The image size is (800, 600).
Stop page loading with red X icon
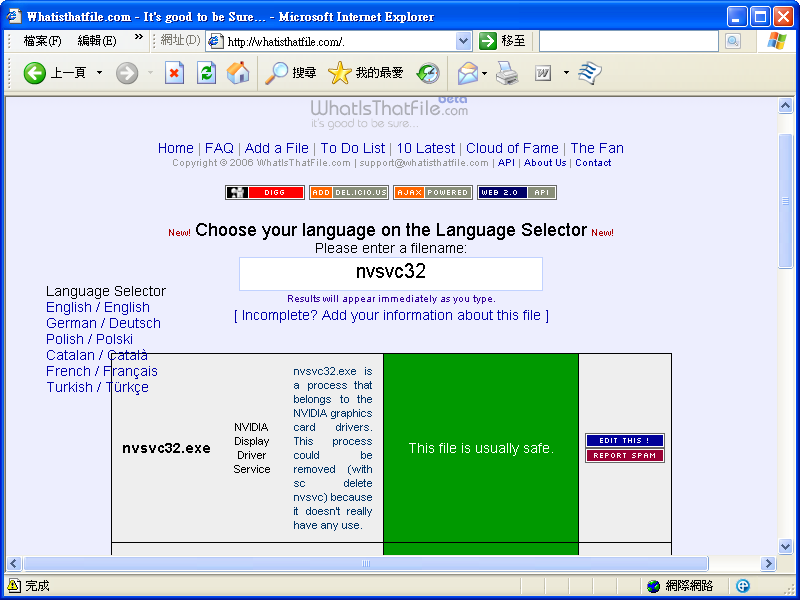pyautogui.click(x=174, y=73)
